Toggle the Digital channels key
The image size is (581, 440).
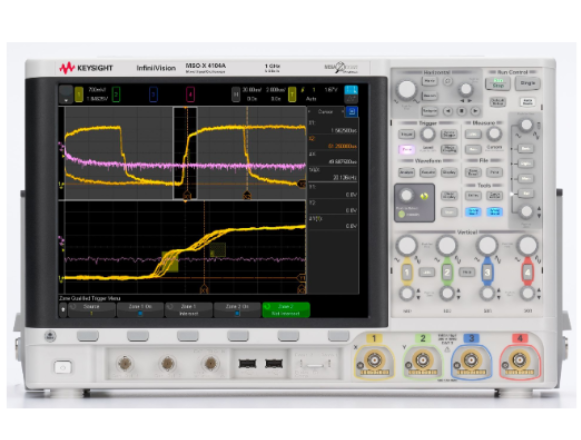click(x=526, y=163)
